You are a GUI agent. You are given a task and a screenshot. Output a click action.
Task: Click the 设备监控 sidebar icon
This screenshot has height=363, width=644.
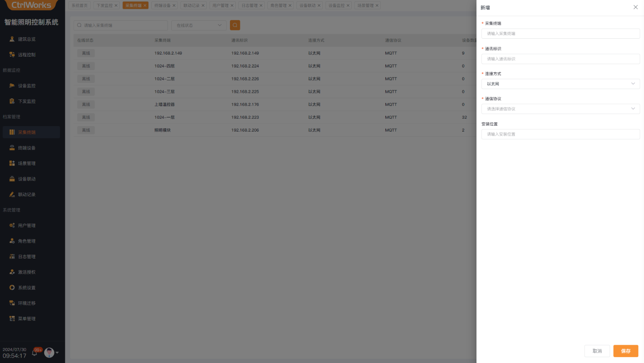pyautogui.click(x=12, y=86)
